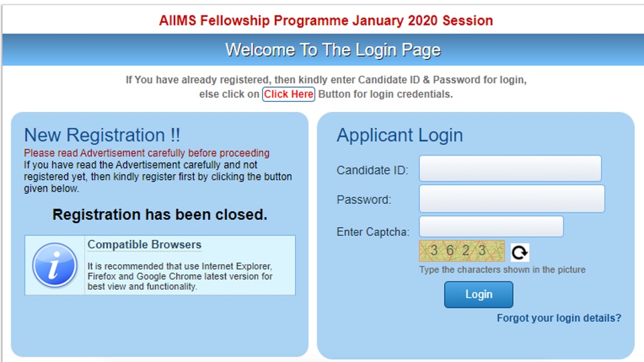The image size is (644, 362).
Task: Click the New Registration heading
Action: [x=102, y=135]
